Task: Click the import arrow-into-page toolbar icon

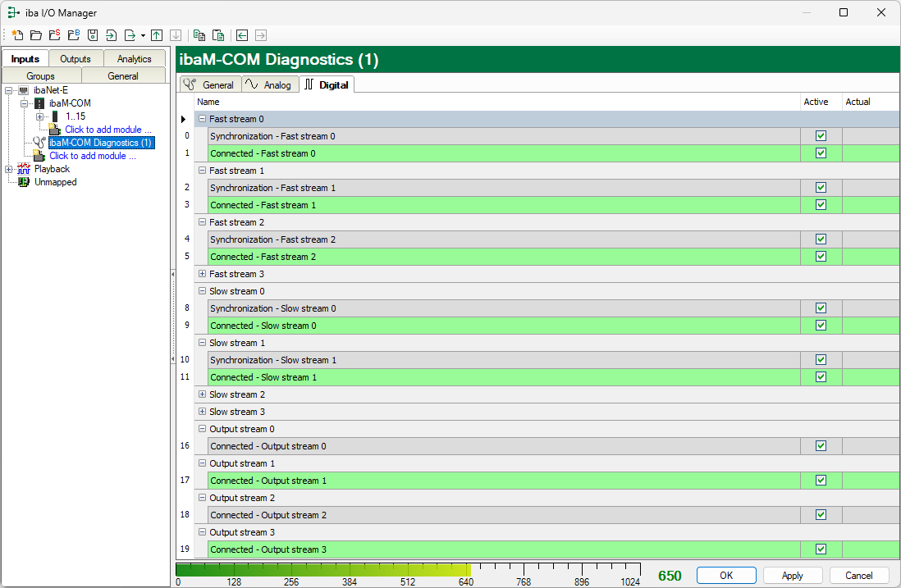Action: point(112,35)
